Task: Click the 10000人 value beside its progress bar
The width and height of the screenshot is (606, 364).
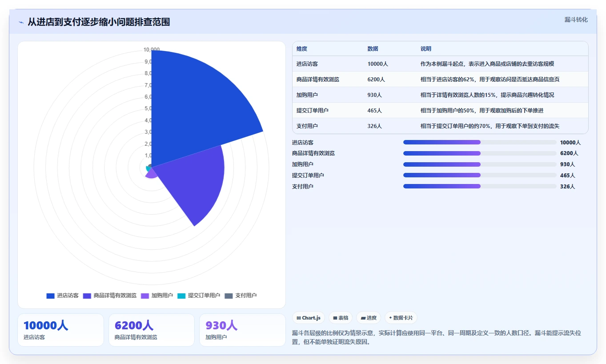Action: tap(570, 143)
